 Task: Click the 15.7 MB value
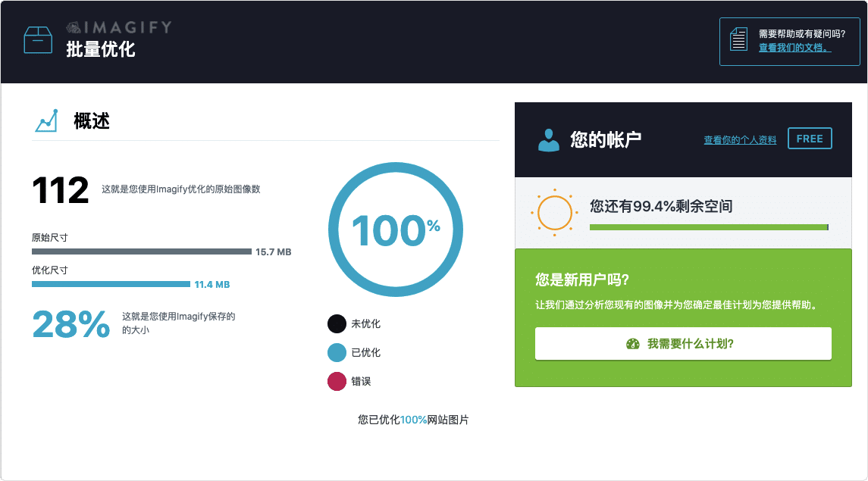point(274,252)
